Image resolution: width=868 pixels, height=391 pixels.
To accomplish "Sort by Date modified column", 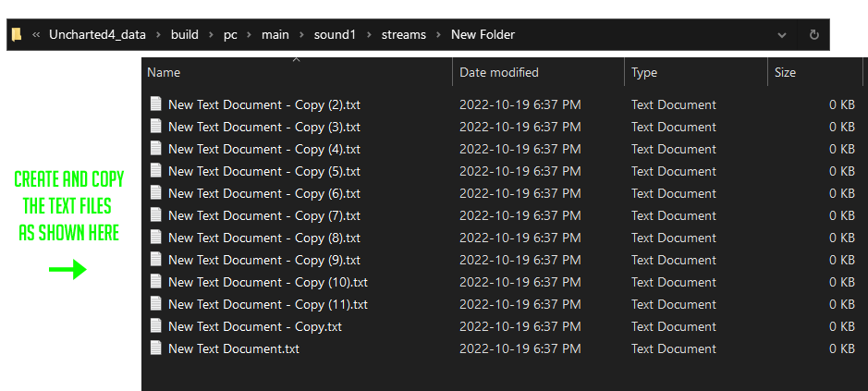I will point(498,72).
